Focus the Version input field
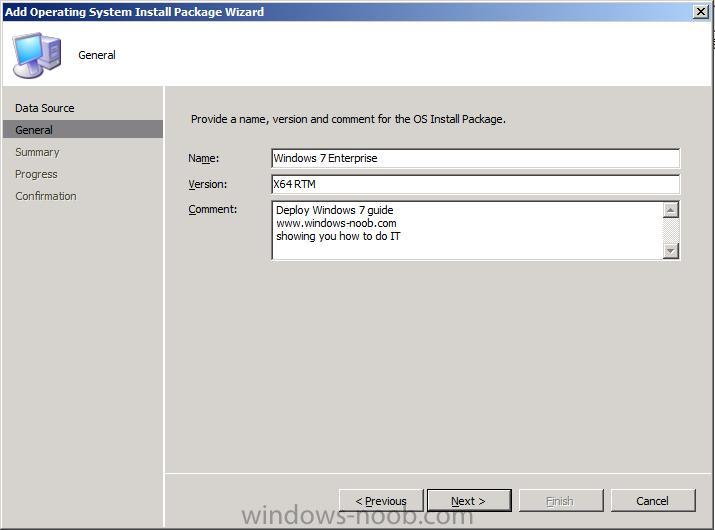The image size is (715, 530). point(476,184)
